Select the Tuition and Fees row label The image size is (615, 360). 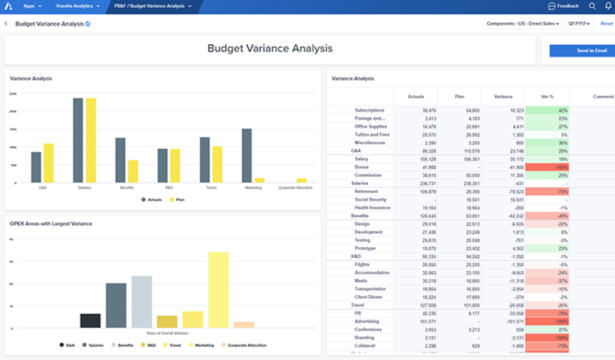[x=372, y=135]
